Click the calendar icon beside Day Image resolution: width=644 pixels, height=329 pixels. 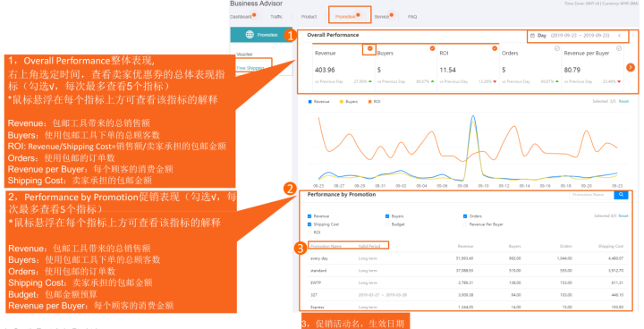(x=532, y=36)
